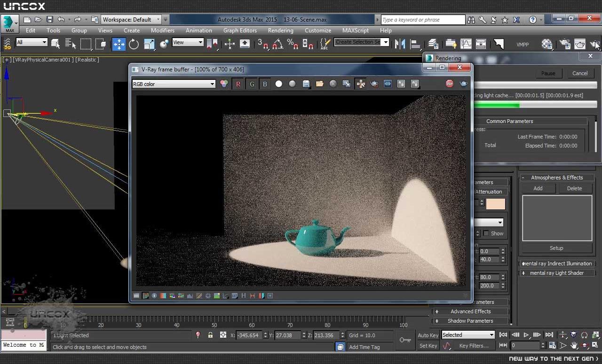Viewport: 602px width, 364px height.
Task: Cancel the rendering in progress
Action: coord(580,73)
